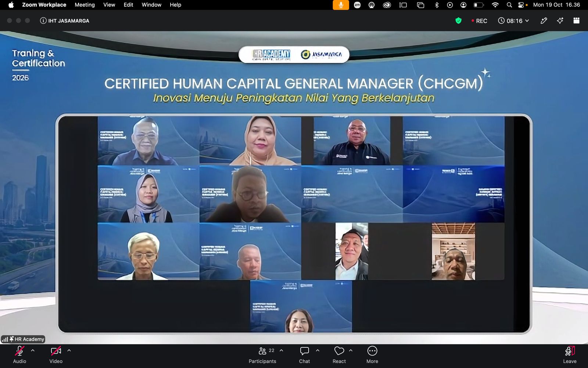
Task: Change the view layout with the grid icon
Action: tap(576, 21)
